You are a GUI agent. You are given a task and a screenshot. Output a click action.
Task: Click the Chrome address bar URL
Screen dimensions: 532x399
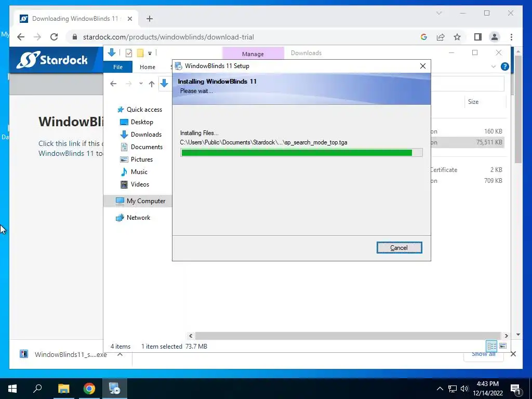click(x=168, y=37)
